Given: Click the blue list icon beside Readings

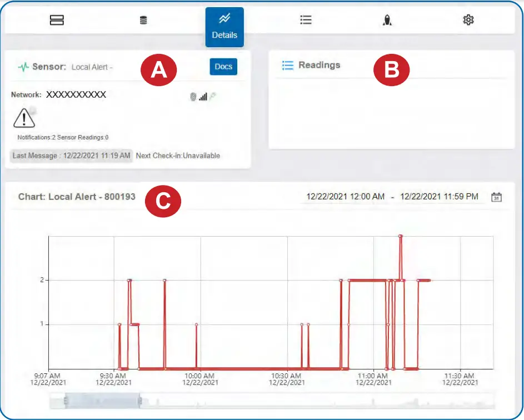Looking at the screenshot, I should click(287, 65).
